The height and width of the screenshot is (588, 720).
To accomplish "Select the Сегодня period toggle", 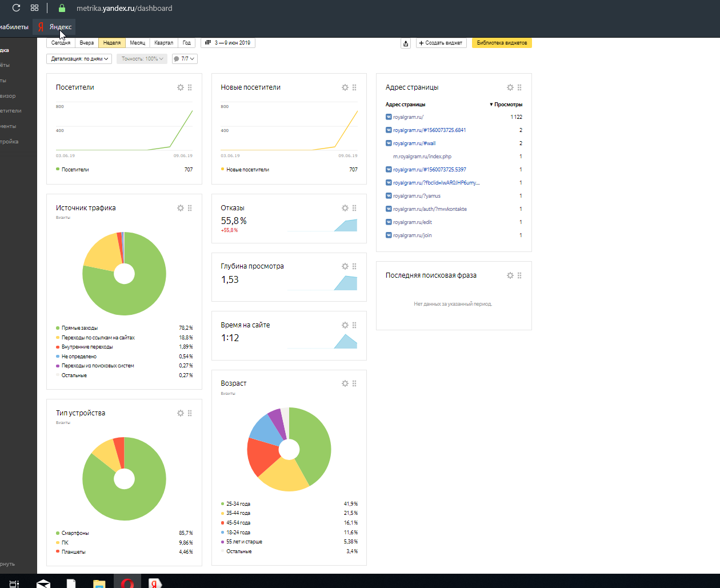I will (x=61, y=43).
